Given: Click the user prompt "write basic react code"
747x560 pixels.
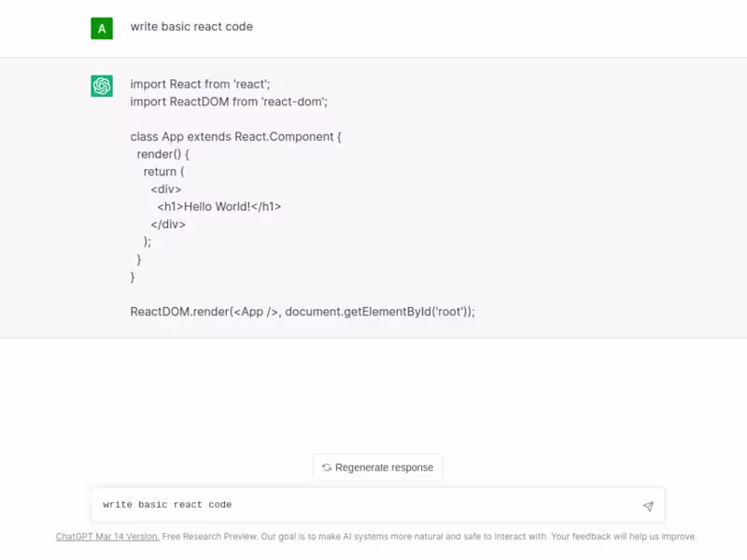Looking at the screenshot, I should 191,26.
